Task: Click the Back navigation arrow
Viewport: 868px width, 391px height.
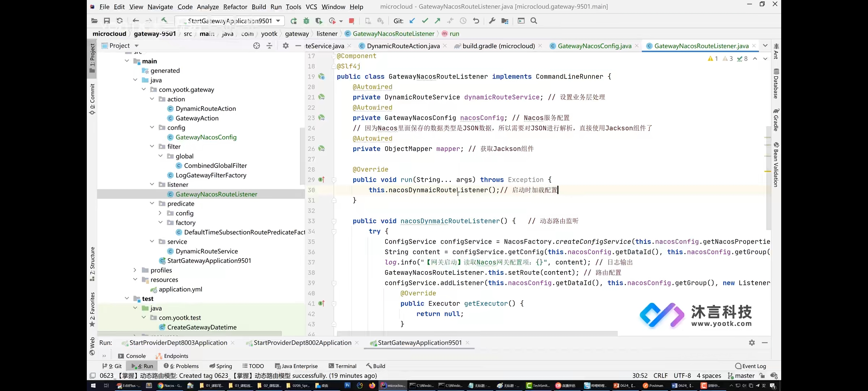Action: (136, 21)
